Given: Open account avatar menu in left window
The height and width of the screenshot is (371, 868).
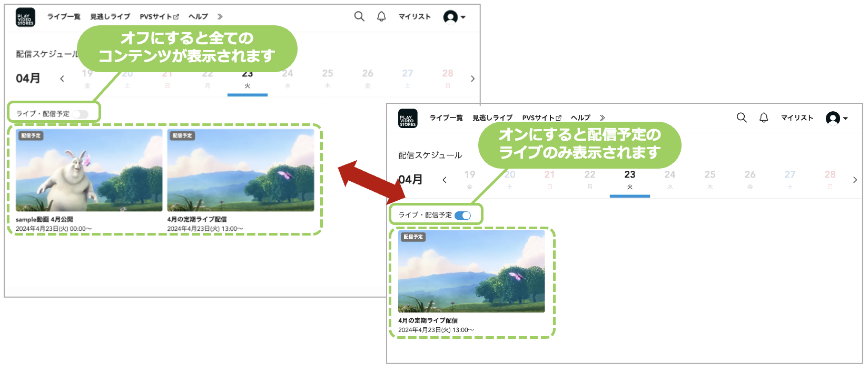Looking at the screenshot, I should [x=455, y=17].
